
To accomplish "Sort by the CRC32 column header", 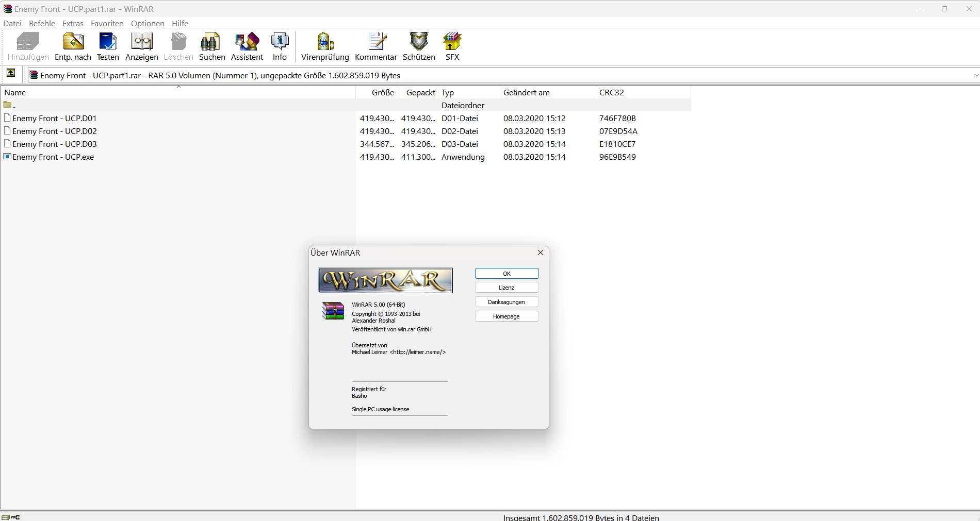I will [643, 92].
